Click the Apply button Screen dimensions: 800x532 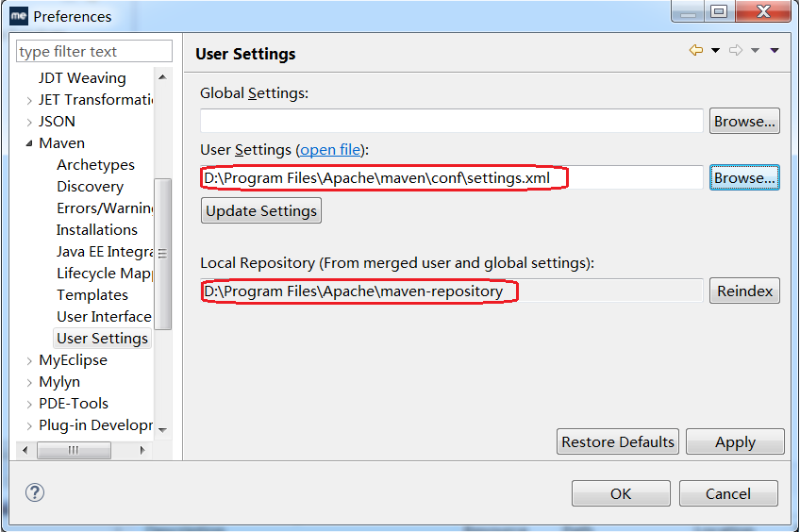point(735,441)
